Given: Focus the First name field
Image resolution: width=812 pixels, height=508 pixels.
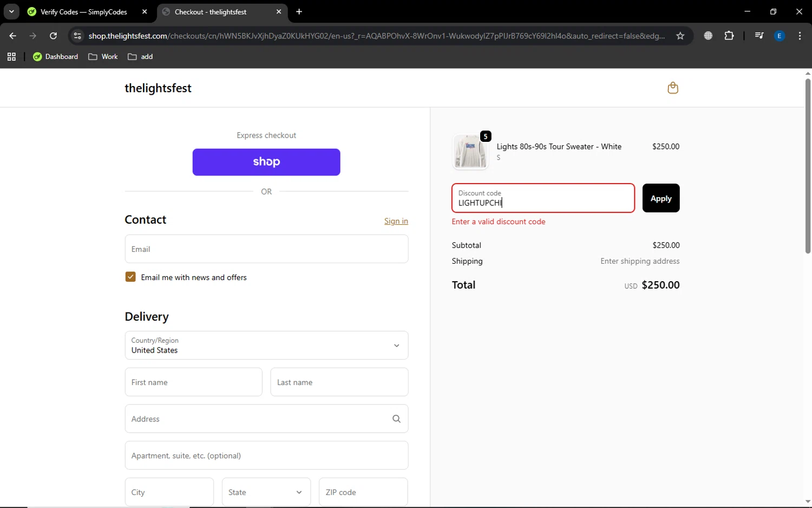Looking at the screenshot, I should [x=193, y=382].
